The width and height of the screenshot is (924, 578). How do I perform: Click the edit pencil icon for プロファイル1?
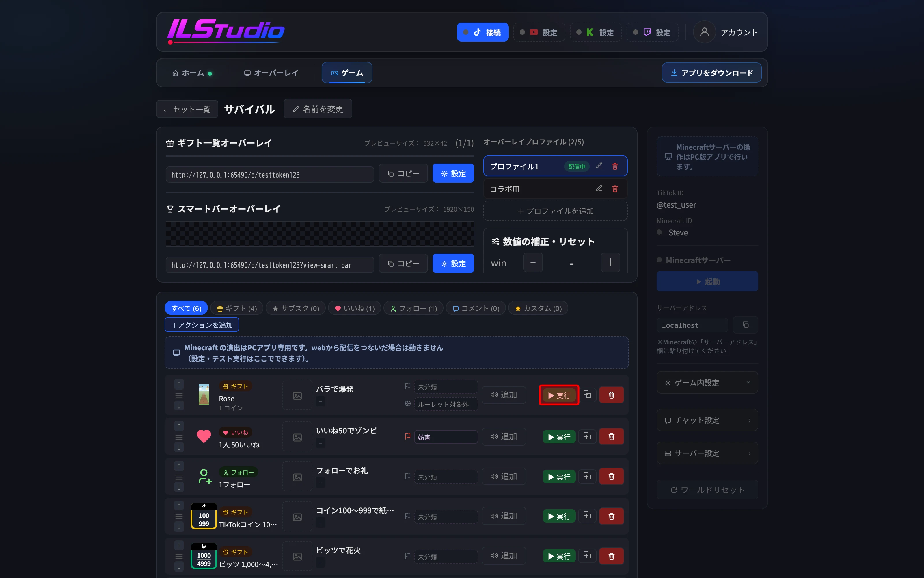tap(599, 166)
